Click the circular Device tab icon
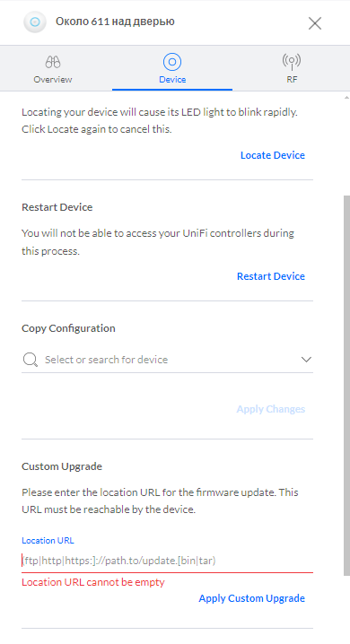Image resolution: width=350 pixels, height=644 pixels. 172,62
